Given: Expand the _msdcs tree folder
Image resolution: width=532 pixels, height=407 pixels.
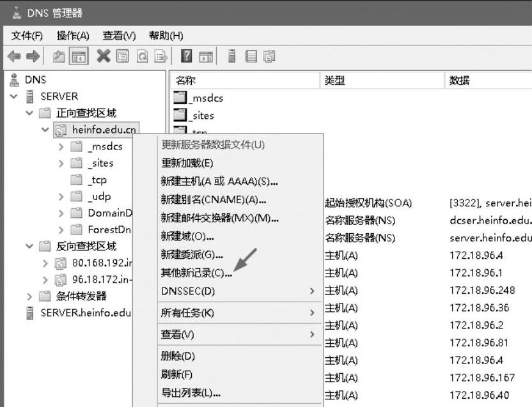Looking at the screenshot, I should point(61,146).
